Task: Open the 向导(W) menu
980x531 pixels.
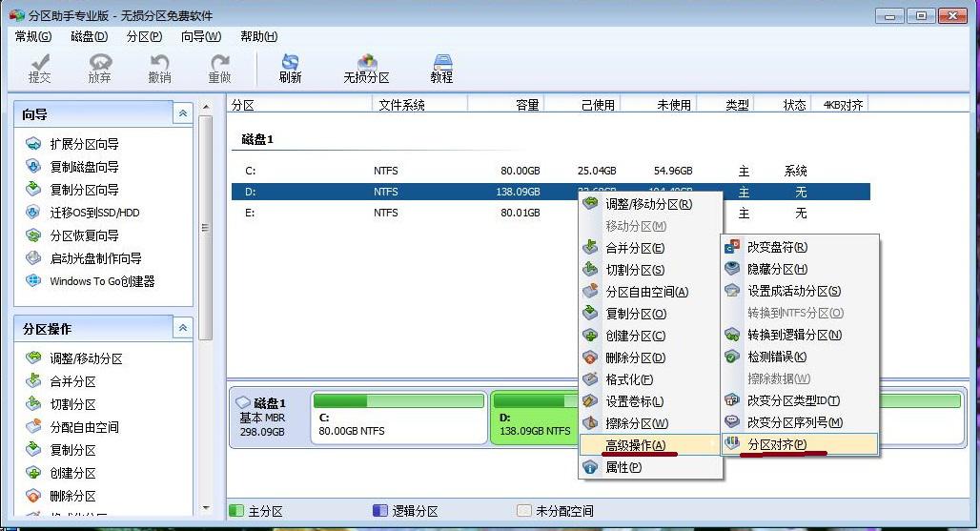Action: (201, 37)
